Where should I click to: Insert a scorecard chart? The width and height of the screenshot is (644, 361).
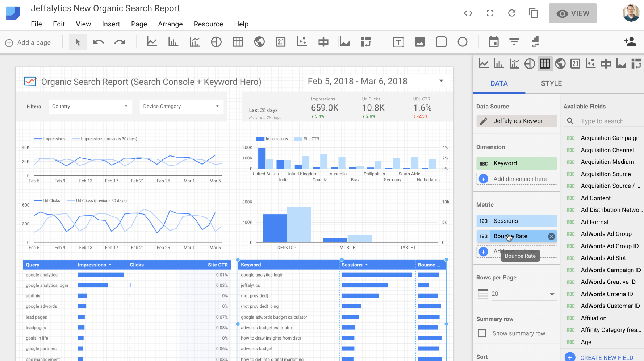click(x=280, y=42)
